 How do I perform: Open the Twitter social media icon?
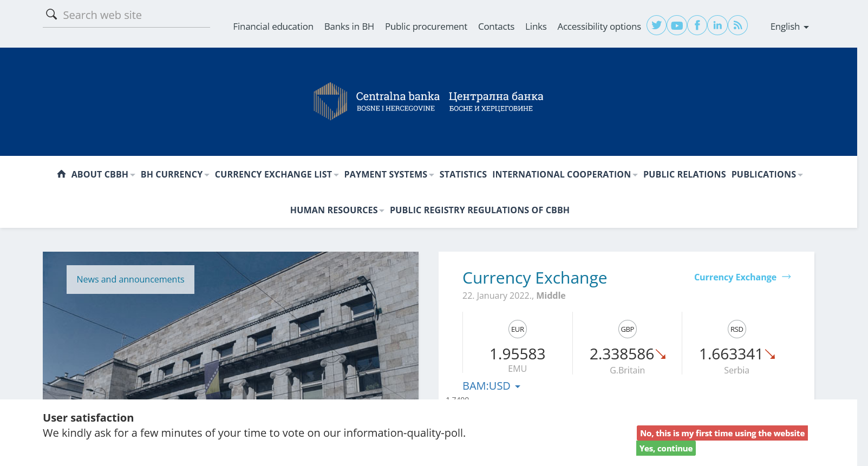point(656,25)
